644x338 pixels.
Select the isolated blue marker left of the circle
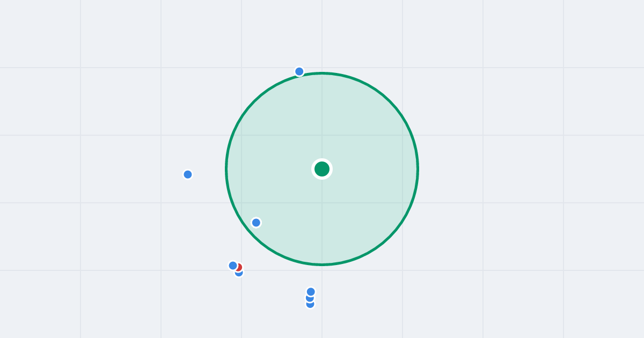tap(188, 174)
